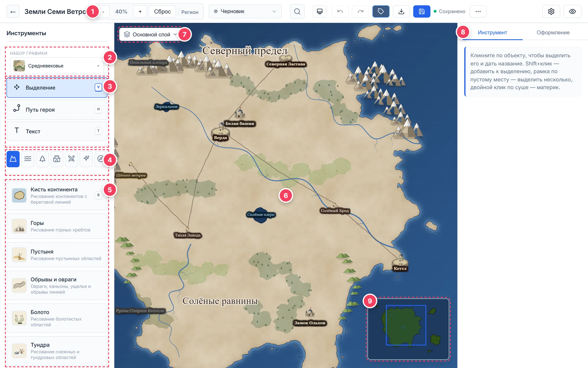Activate the Путь героя tool
Screen dimensions: 588x368
coord(57,109)
